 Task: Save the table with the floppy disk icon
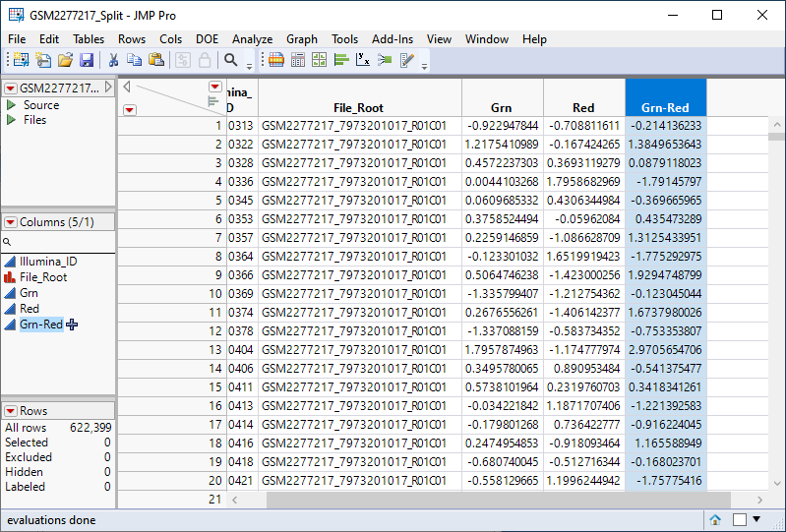pos(87,61)
